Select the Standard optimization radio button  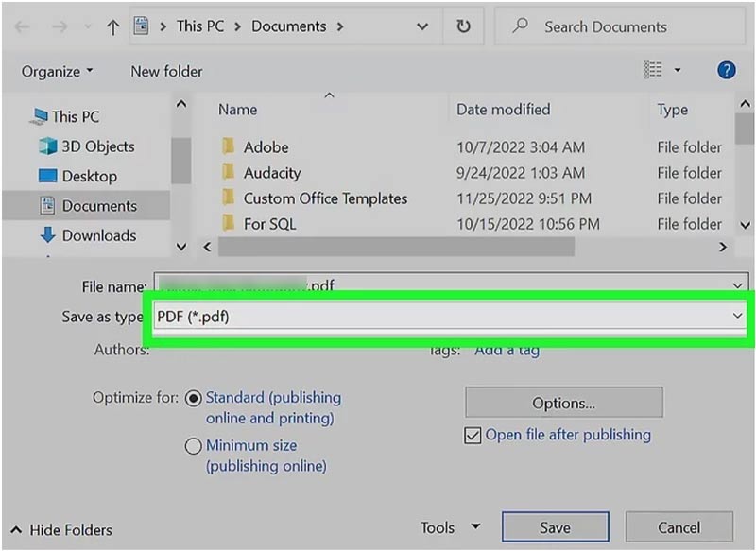(194, 398)
